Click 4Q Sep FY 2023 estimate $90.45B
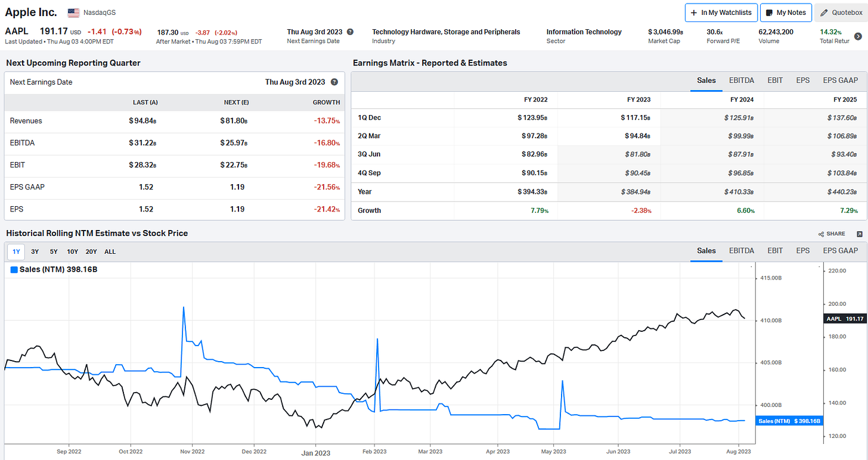The height and width of the screenshot is (460, 868). pos(637,173)
